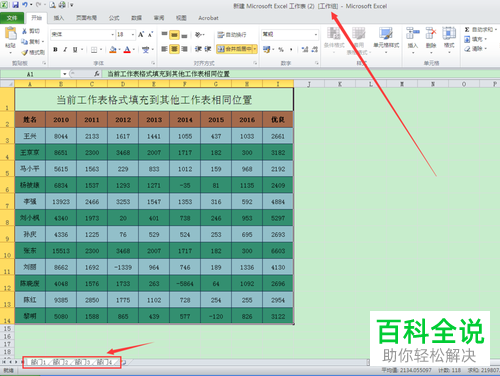Activate the Format Painter brush
Image resolution: width=500 pixels, height=376 pixels.
24,52
